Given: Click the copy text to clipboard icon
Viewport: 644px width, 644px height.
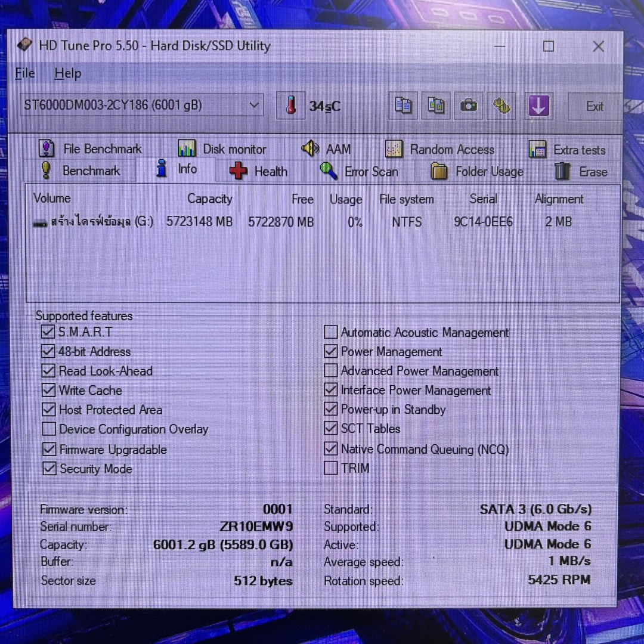Looking at the screenshot, I should tap(404, 106).
